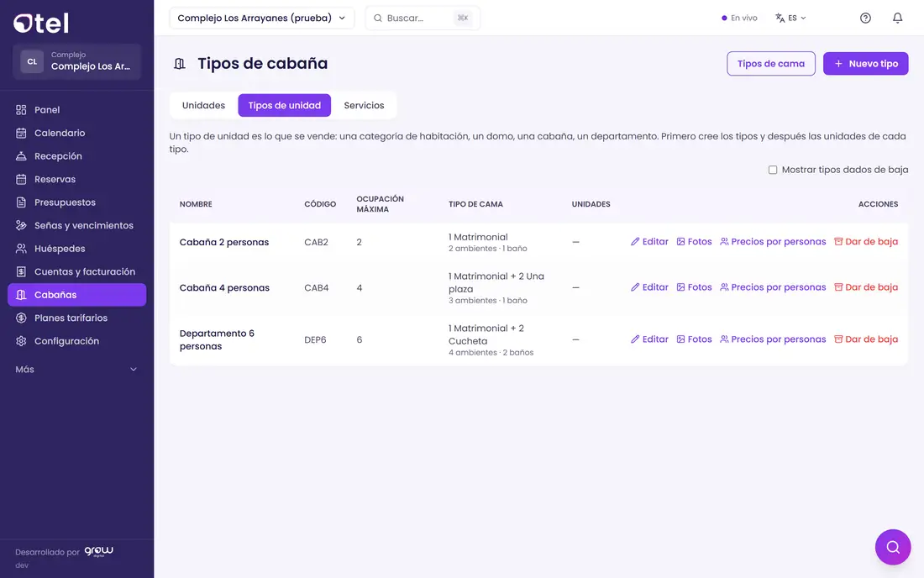Screen dimensions: 924x578
Task: Click the CAB2 code cell
Action: coord(316,242)
